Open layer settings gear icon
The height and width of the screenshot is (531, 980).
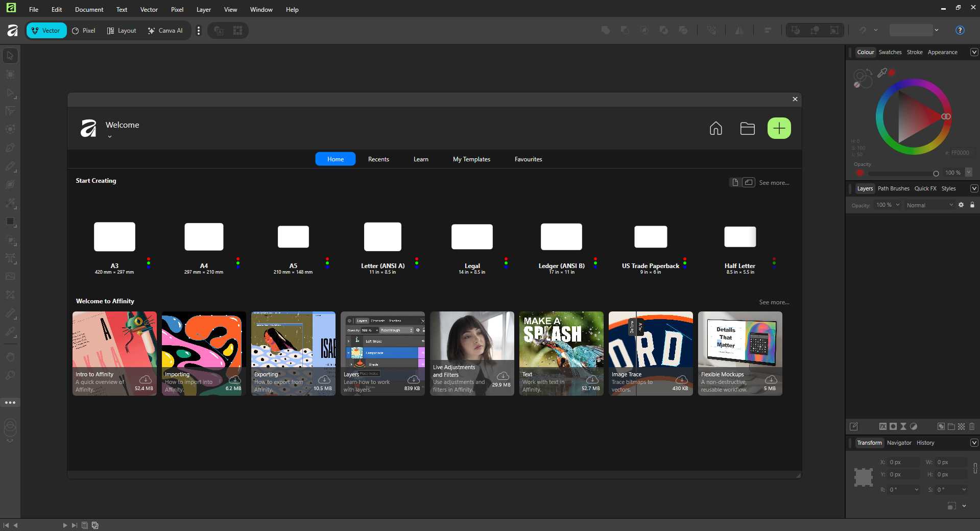[x=961, y=205]
